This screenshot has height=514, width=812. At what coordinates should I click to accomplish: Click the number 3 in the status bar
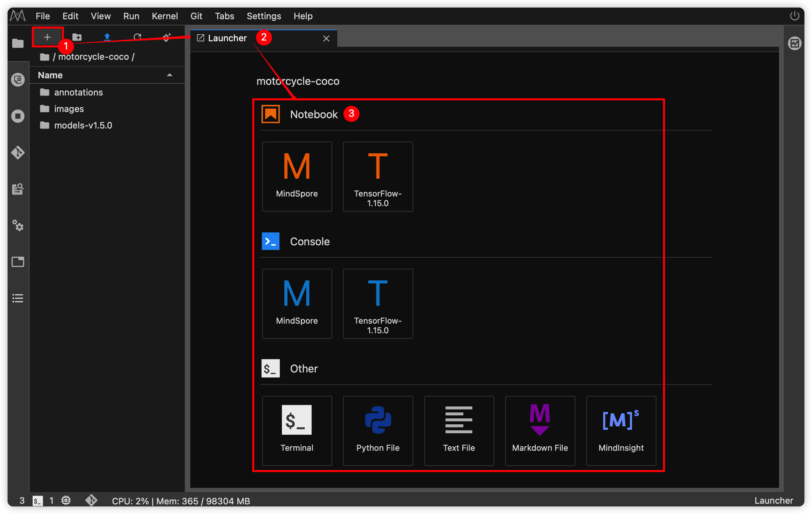pyautogui.click(x=22, y=501)
